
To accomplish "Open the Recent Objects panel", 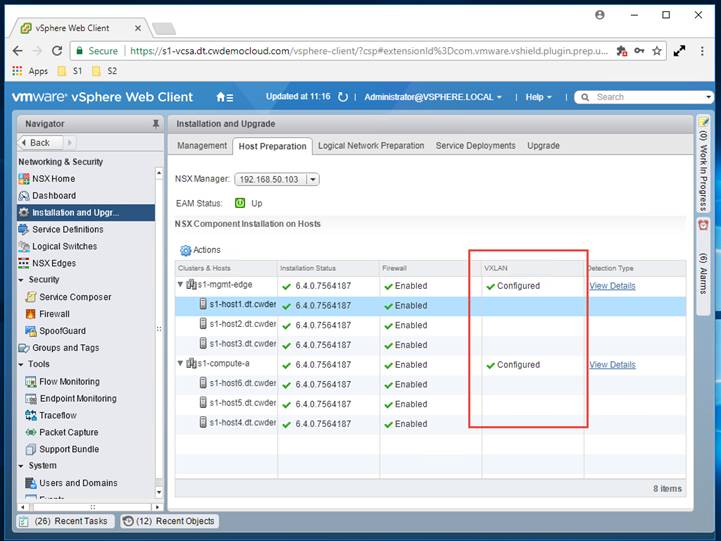I will click(170, 521).
